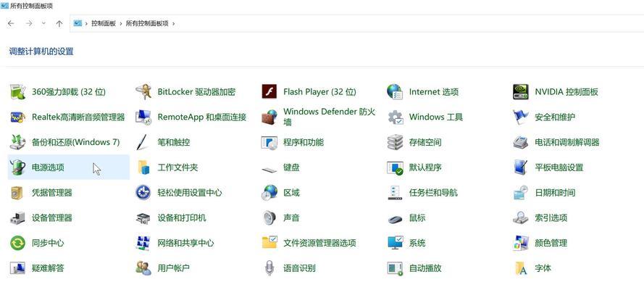644x290 pixels.
Task: Open the 索引选项 icon
Action: pos(521,217)
